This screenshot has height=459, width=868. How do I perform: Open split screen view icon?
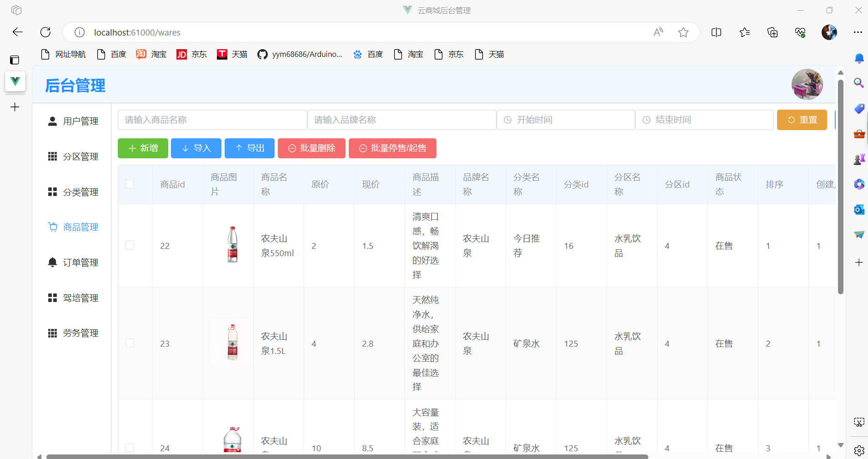point(716,32)
